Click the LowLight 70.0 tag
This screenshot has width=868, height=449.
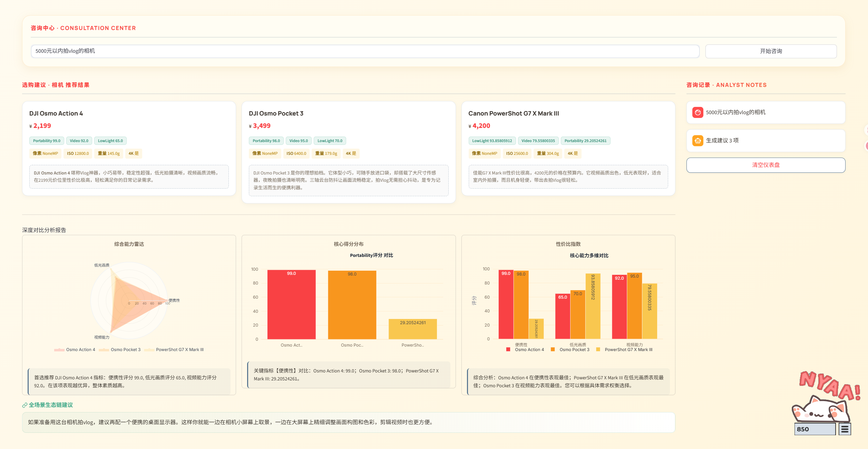pos(330,141)
